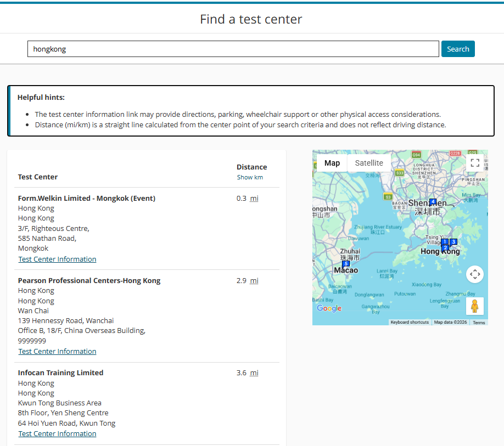Click the 585 Nathan Road address line
The width and height of the screenshot is (504, 446).
coord(47,238)
